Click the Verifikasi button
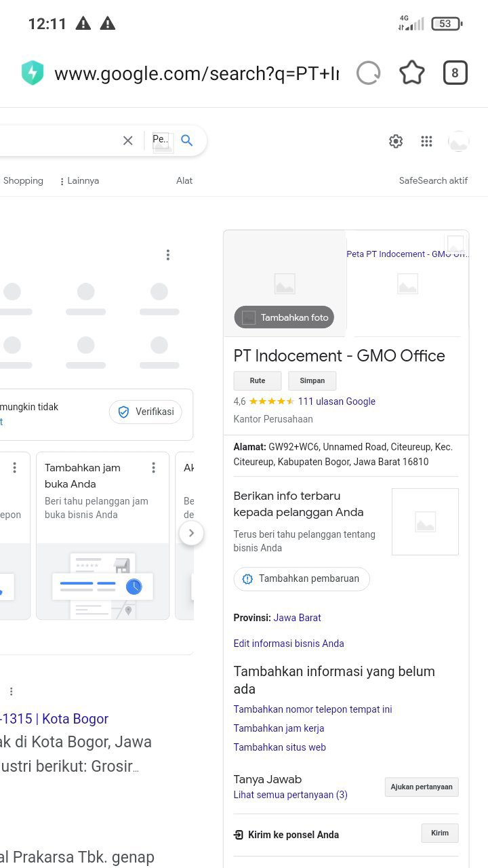Screen dimensions: 488x868 (x=146, y=412)
